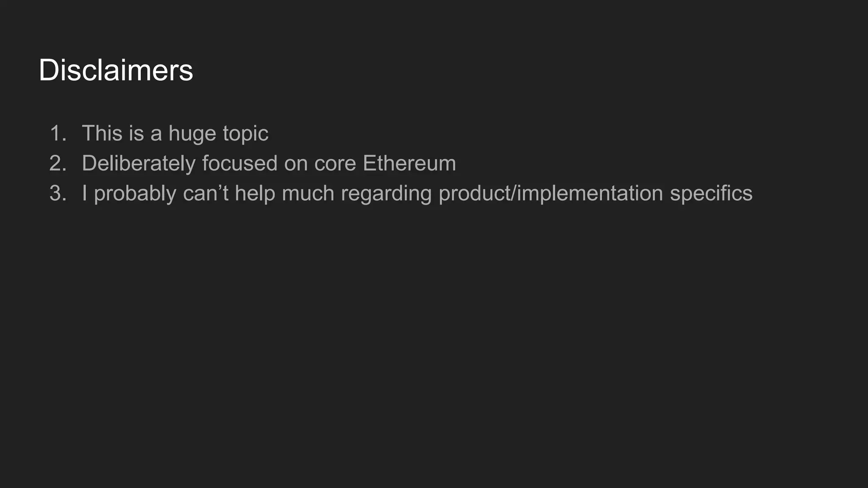Image resolution: width=868 pixels, height=488 pixels.
Task: Click the list number "1."
Action: pos(58,133)
